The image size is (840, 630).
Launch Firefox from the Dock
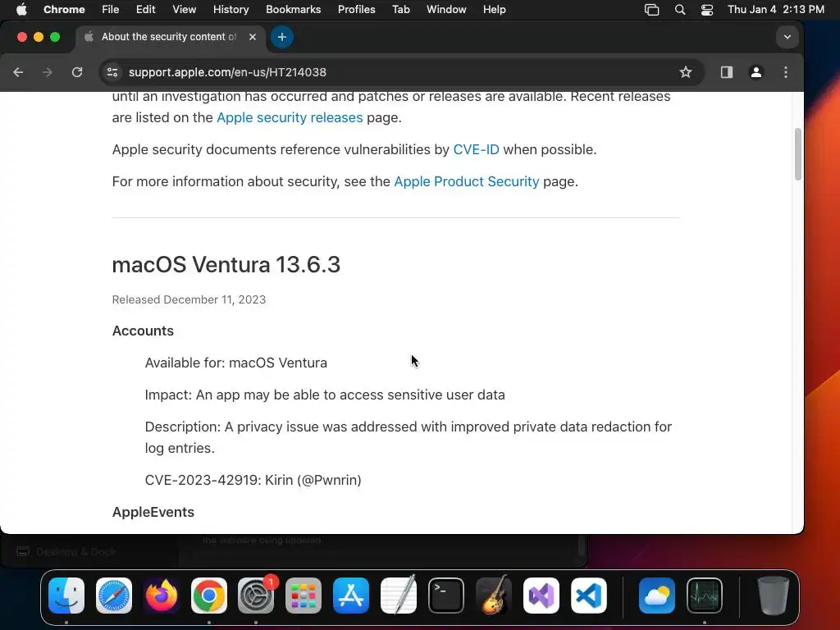point(162,596)
